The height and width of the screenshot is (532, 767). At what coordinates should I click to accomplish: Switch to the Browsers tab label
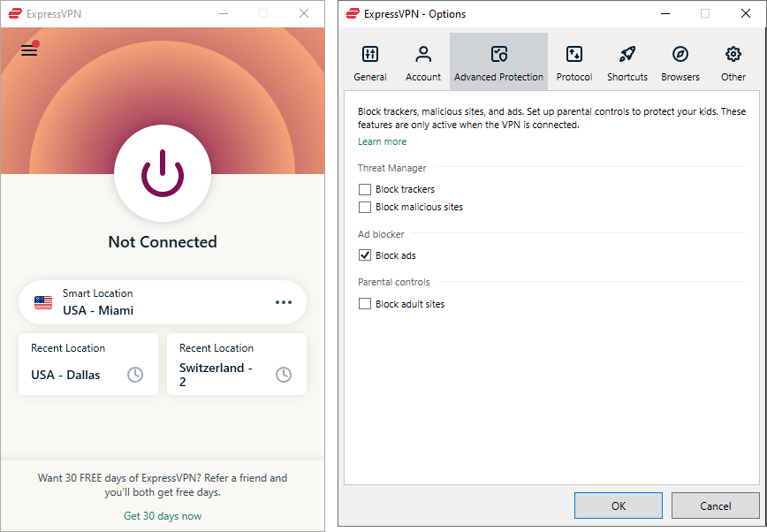(x=680, y=77)
